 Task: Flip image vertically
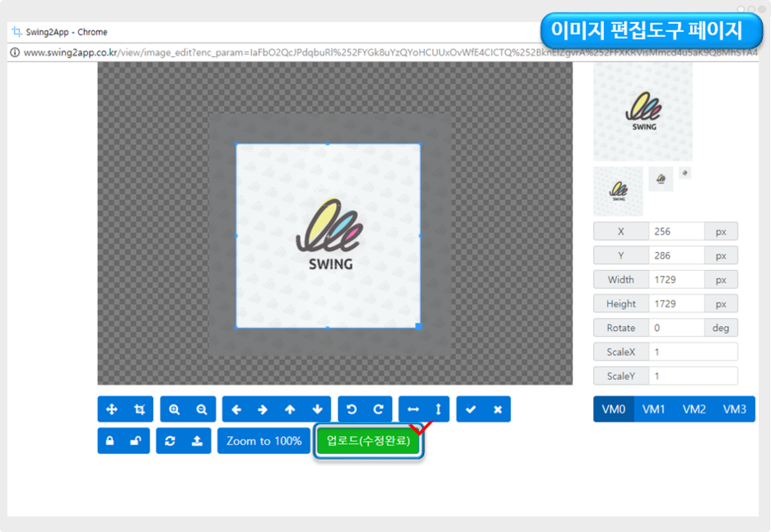(438, 409)
